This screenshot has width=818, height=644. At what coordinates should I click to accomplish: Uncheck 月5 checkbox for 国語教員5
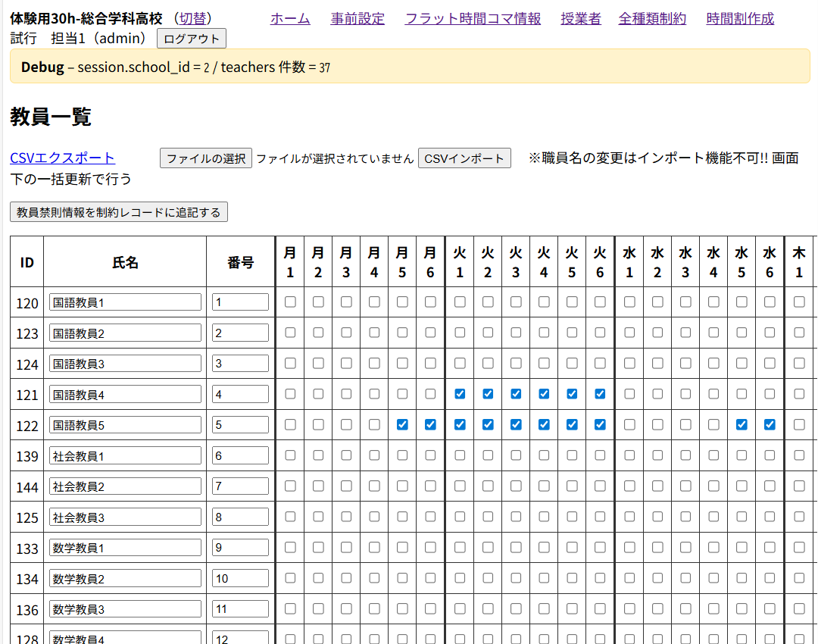point(401,424)
